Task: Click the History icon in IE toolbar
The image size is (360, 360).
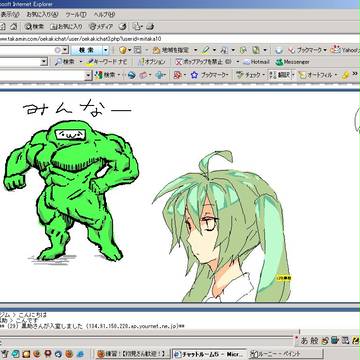Action: click(x=123, y=26)
